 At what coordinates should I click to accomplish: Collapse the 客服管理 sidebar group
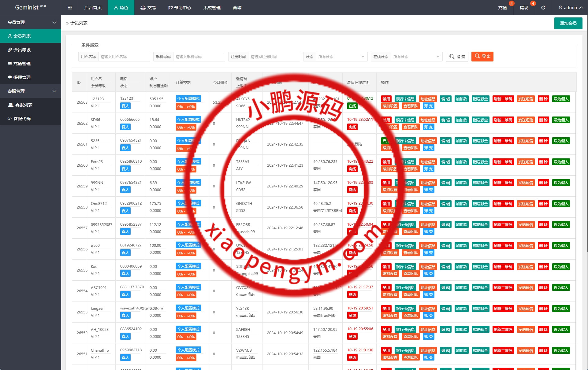point(31,91)
